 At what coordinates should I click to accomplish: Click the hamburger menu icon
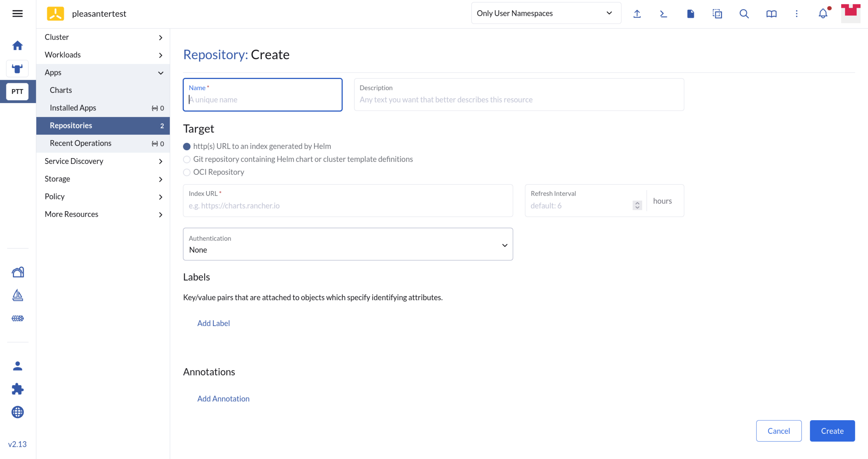coord(17,14)
